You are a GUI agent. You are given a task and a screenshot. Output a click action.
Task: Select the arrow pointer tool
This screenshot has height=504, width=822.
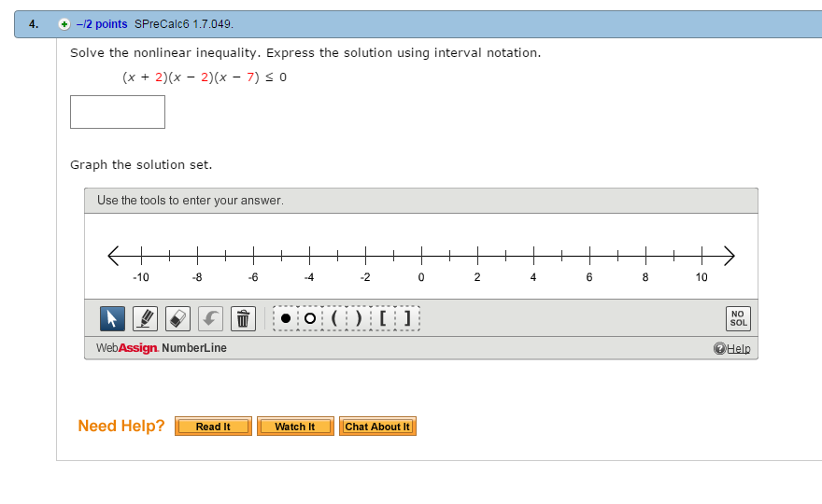pyautogui.click(x=112, y=318)
